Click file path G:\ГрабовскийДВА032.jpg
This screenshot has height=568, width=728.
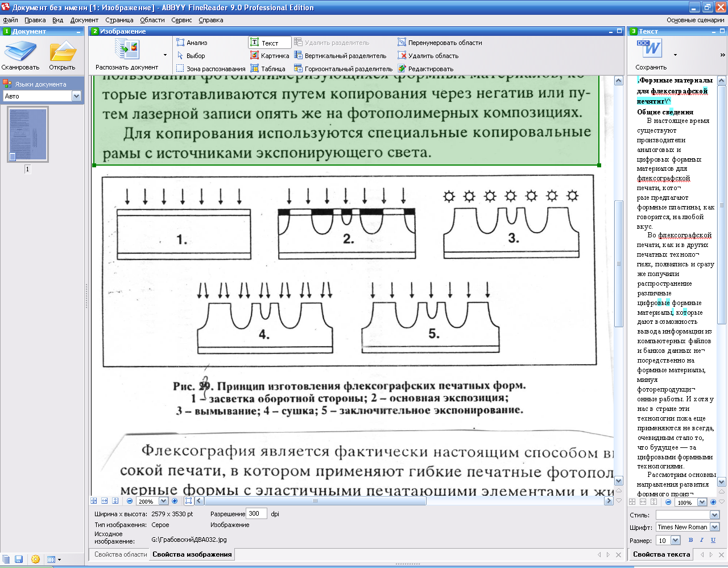pos(189,540)
